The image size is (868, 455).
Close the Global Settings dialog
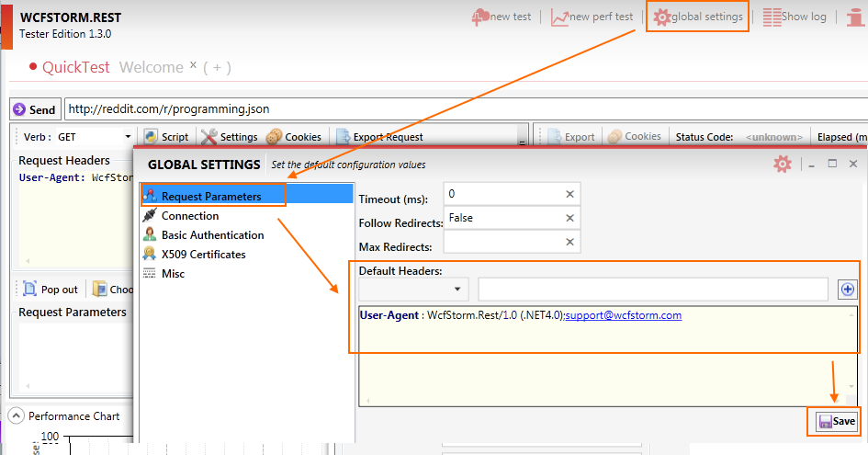853,164
